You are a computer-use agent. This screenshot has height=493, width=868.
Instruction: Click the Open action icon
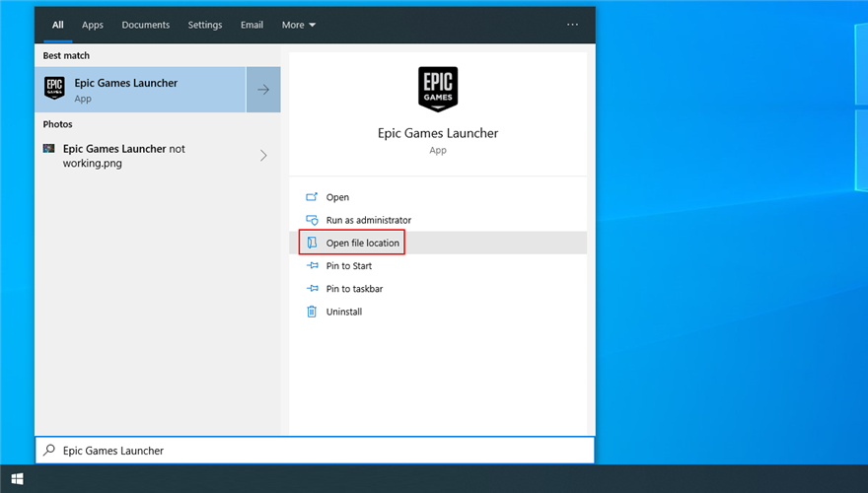point(312,197)
